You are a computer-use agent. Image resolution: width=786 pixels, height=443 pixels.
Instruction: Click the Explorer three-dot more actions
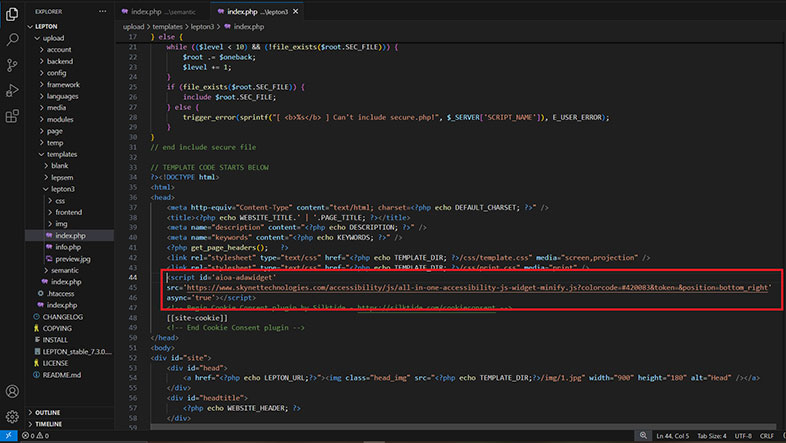[104, 12]
